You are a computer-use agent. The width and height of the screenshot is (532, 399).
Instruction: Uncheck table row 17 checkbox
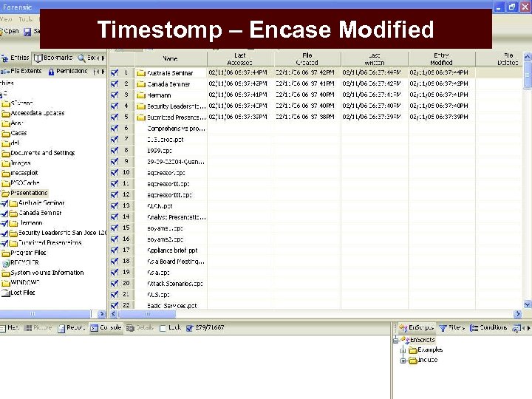pyautogui.click(x=115, y=250)
